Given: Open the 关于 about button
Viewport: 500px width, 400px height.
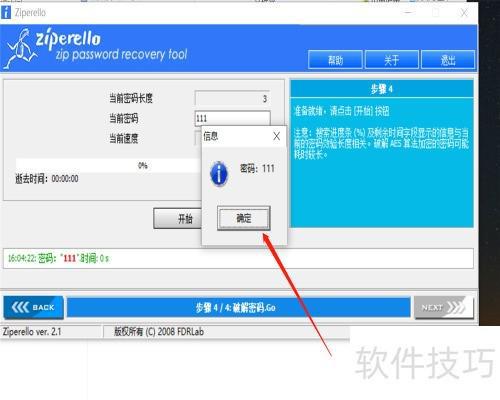Looking at the screenshot, I should [x=392, y=60].
